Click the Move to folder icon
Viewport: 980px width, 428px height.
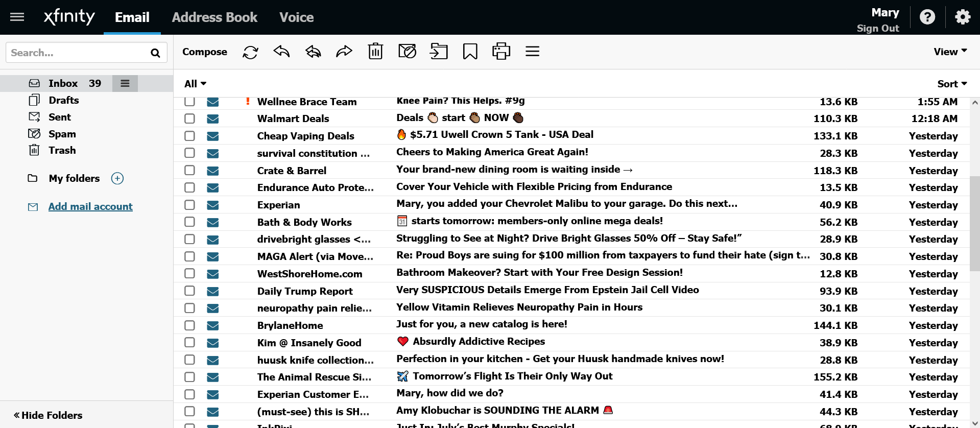[439, 51]
